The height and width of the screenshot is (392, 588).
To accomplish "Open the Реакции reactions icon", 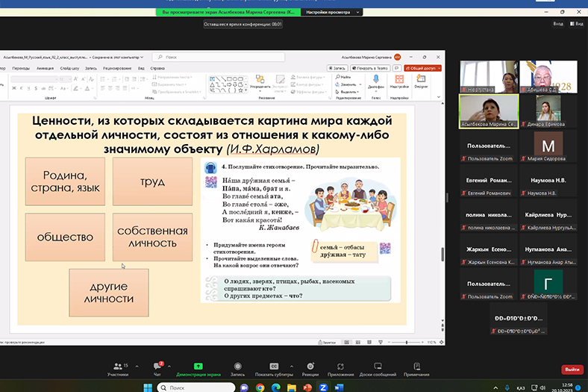I will coord(310,367).
